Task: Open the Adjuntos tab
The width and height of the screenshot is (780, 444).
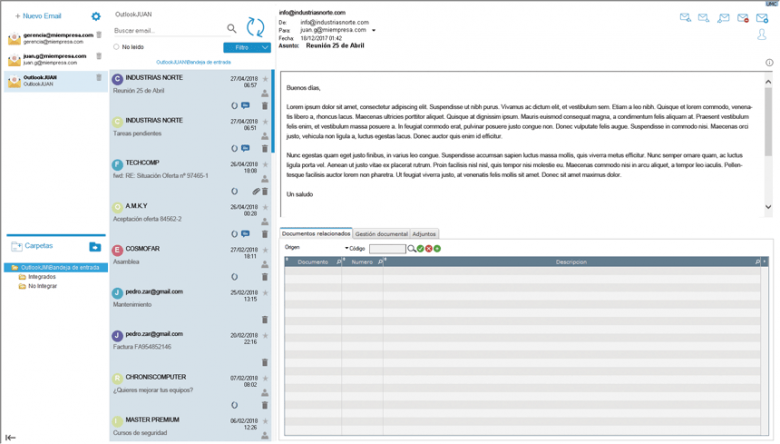Action: coord(425,233)
